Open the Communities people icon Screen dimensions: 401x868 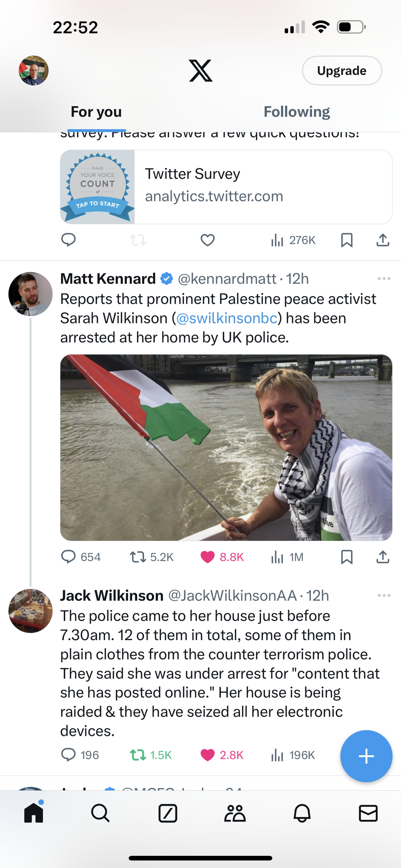pyautogui.click(x=235, y=813)
